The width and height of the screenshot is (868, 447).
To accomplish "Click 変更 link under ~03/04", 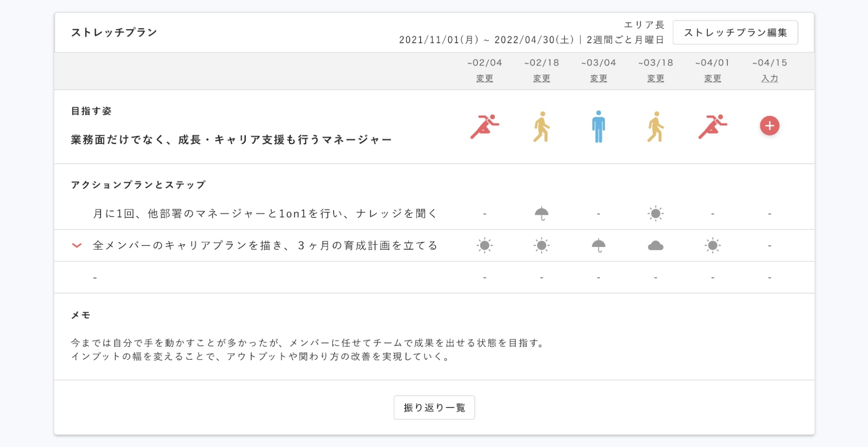I will [598, 78].
